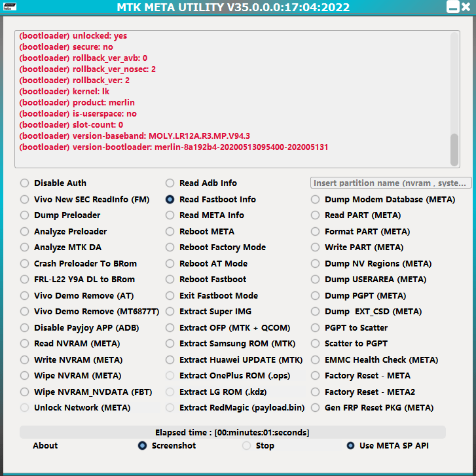Select Dump EXT_CSD (META)

point(316,312)
